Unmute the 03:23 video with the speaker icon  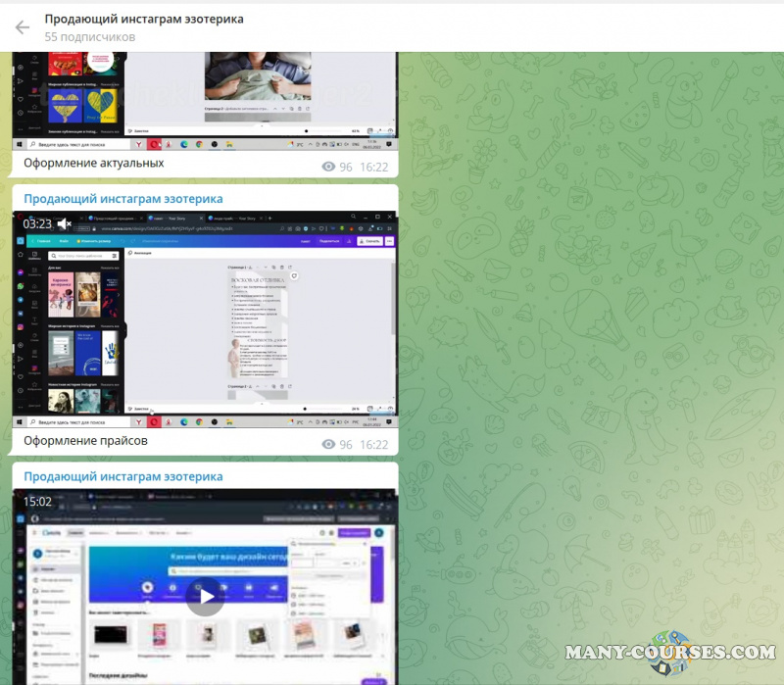pyautogui.click(x=65, y=224)
